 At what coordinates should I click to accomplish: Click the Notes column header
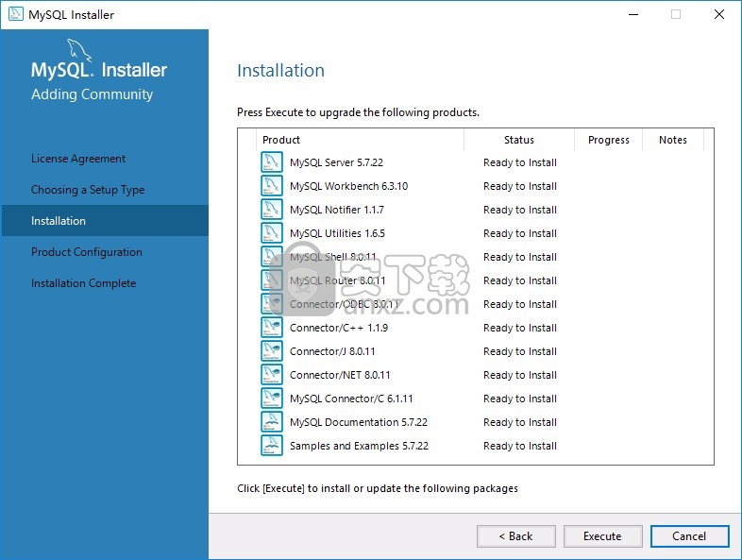[673, 140]
